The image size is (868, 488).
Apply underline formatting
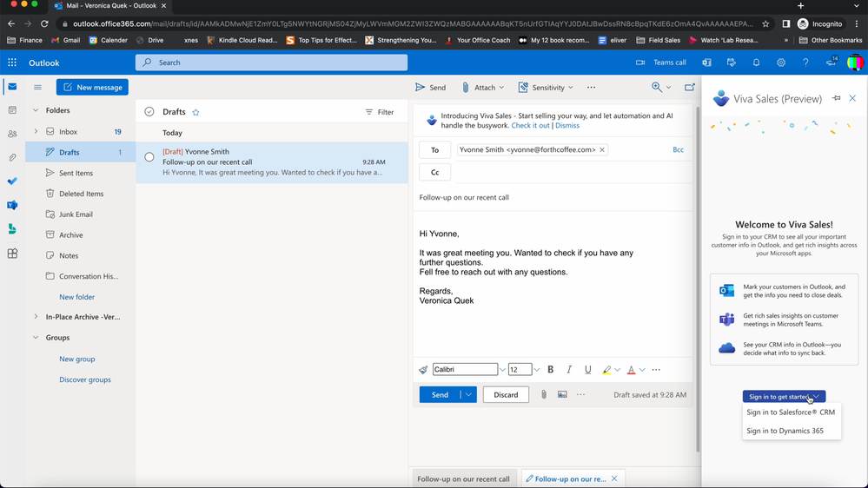(587, 370)
